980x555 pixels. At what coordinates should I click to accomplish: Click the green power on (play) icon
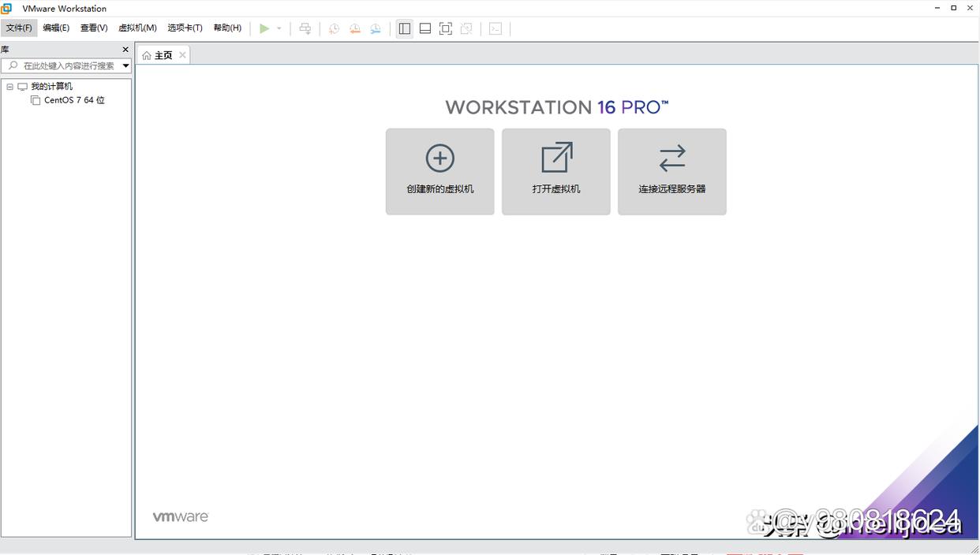pyautogui.click(x=264, y=28)
